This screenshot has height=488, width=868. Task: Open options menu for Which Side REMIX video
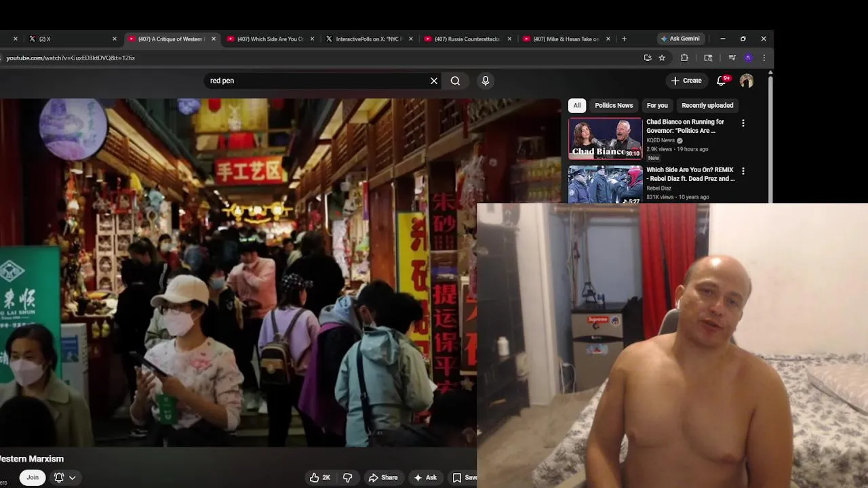pyautogui.click(x=743, y=171)
